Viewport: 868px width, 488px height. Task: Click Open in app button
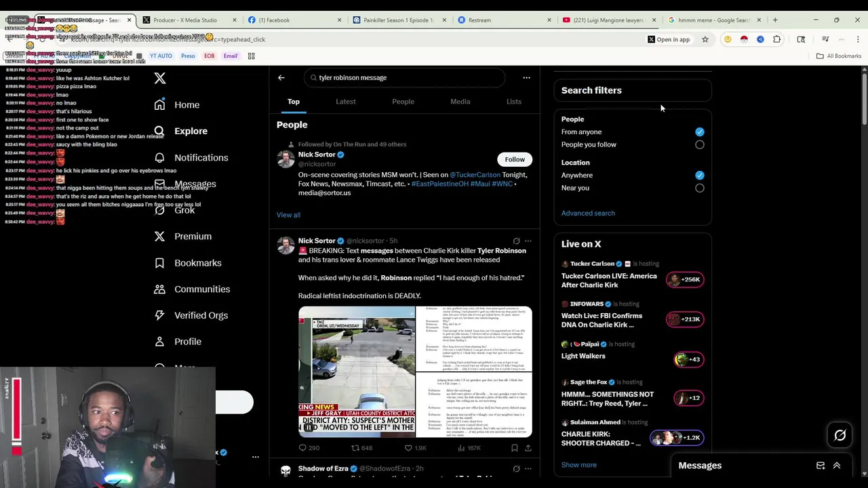point(669,39)
